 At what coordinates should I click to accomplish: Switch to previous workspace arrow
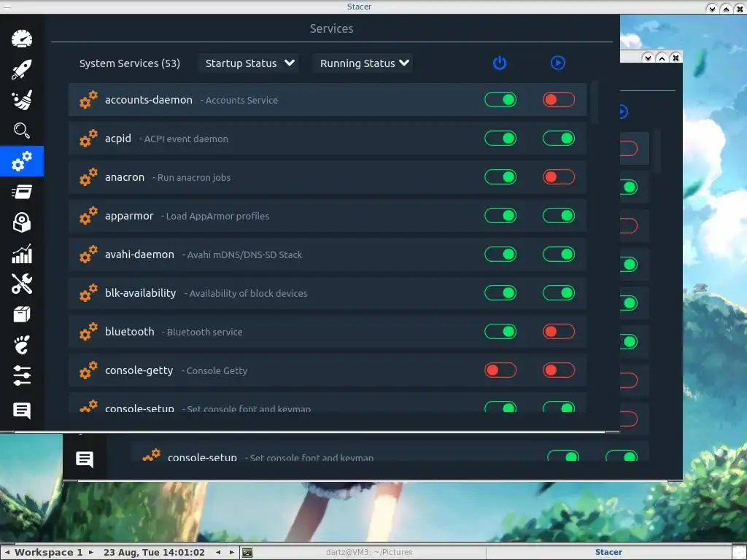(x=7, y=553)
